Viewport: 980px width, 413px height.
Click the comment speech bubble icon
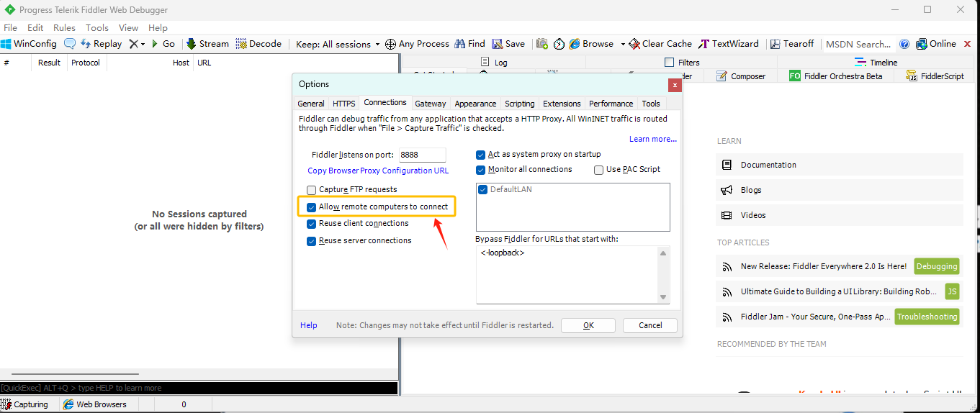[x=70, y=44]
